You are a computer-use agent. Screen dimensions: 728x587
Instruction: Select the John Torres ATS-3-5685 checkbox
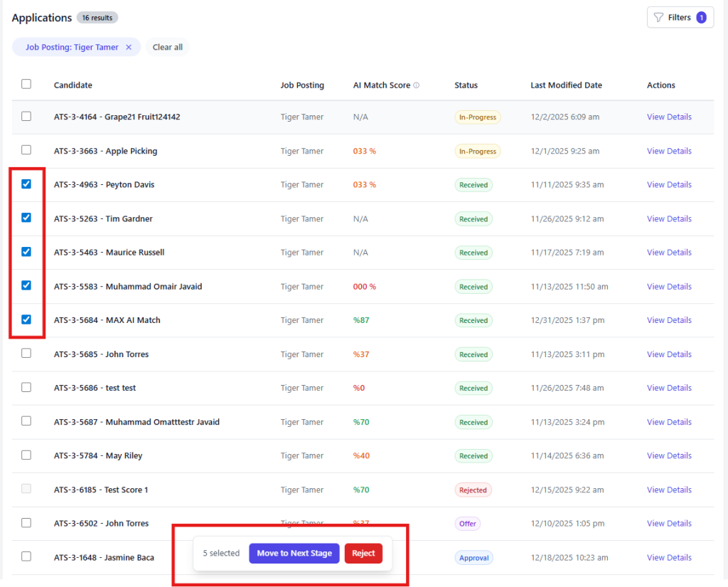(26, 353)
